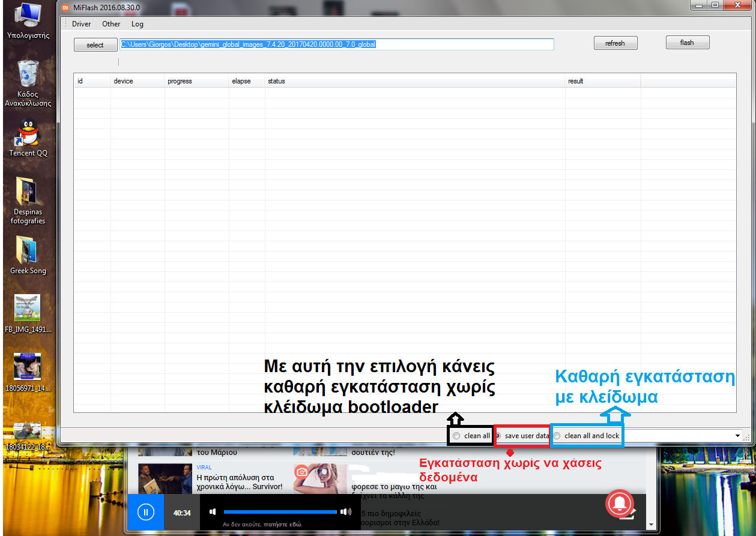Click the MiFlash orange logo icon in title bar
This screenshot has width=756, height=536.
[x=66, y=8]
